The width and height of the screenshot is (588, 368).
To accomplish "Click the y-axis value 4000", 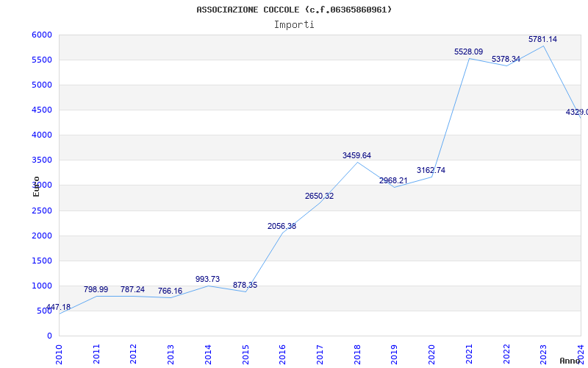I will click(42, 135).
